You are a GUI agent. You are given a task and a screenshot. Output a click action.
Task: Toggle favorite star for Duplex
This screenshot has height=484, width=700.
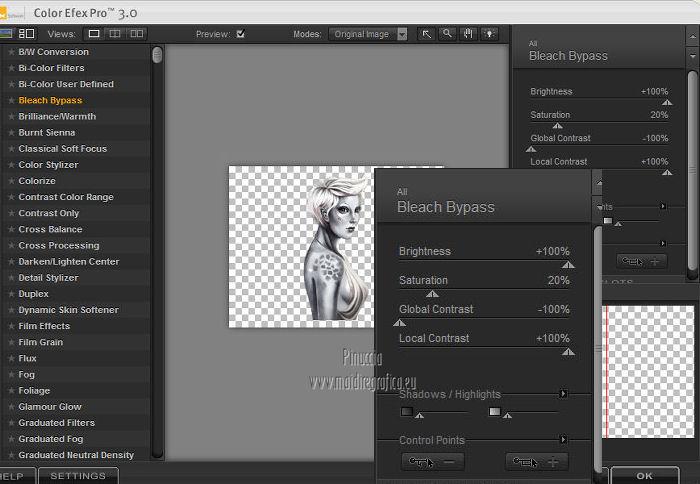point(11,294)
